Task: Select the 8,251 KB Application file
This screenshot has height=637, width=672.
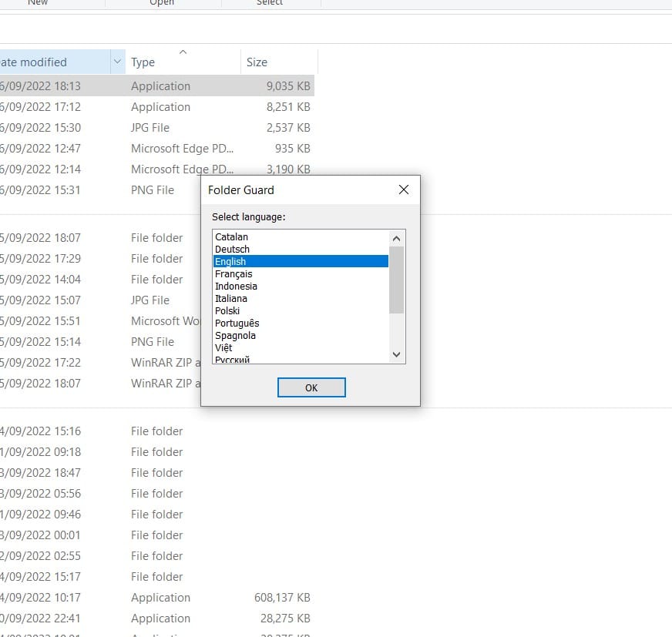Action: (x=157, y=106)
